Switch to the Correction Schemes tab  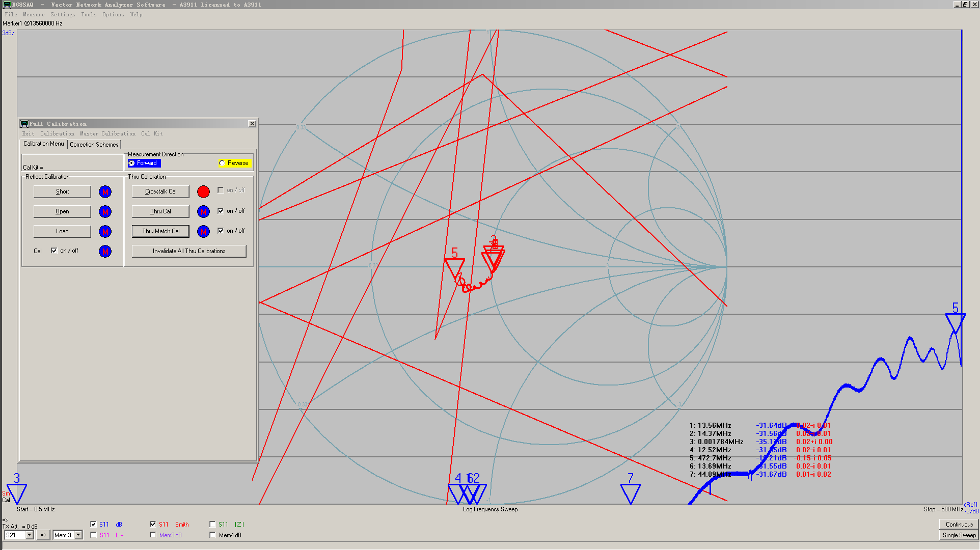(x=94, y=145)
